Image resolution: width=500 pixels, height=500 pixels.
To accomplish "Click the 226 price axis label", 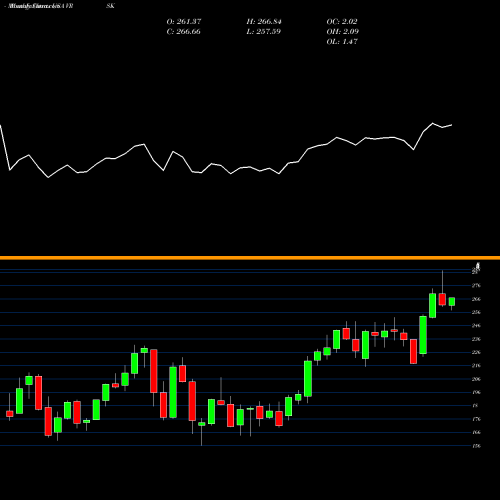I will (476, 352).
